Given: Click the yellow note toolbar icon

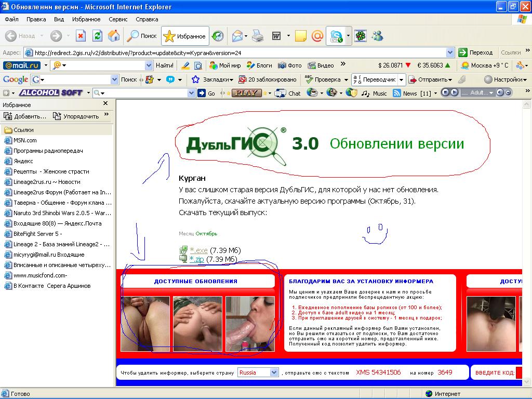Looking at the screenshot, I should click(301, 36).
